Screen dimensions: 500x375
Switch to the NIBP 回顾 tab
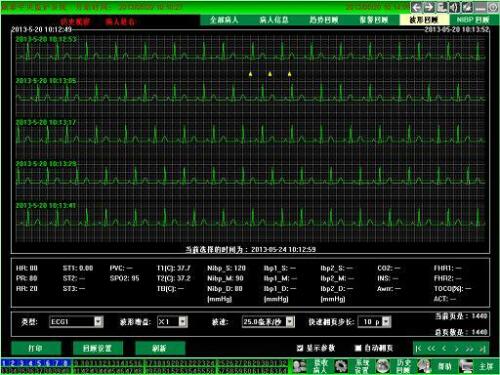point(473,20)
